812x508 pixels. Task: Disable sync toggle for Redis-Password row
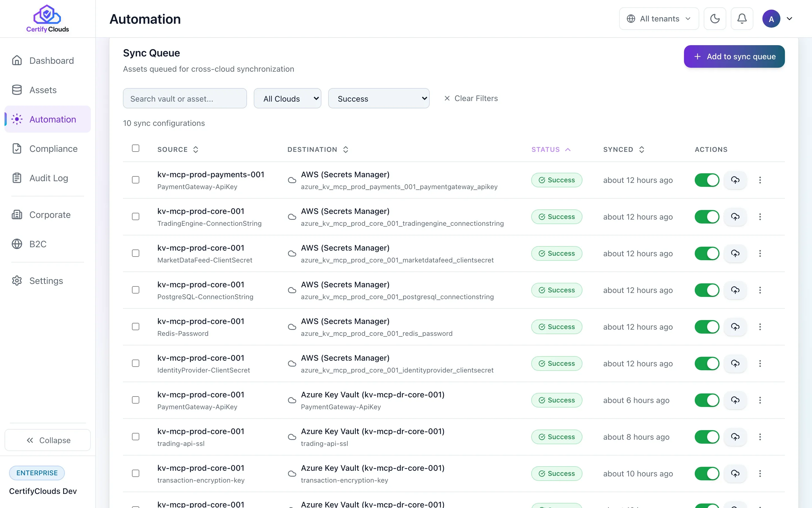click(x=707, y=327)
